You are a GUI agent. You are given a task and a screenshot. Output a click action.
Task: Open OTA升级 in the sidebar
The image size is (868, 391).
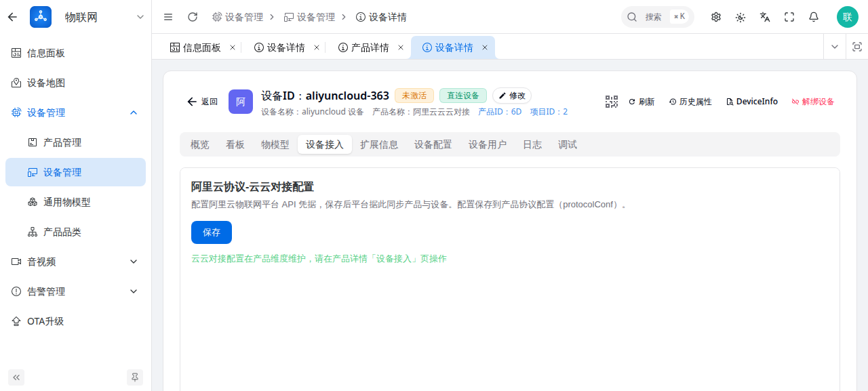[x=75, y=321]
